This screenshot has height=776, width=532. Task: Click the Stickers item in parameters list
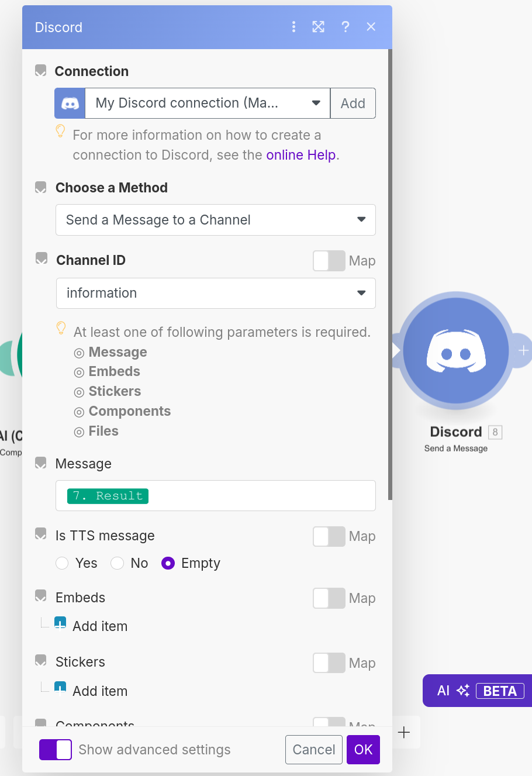point(115,391)
